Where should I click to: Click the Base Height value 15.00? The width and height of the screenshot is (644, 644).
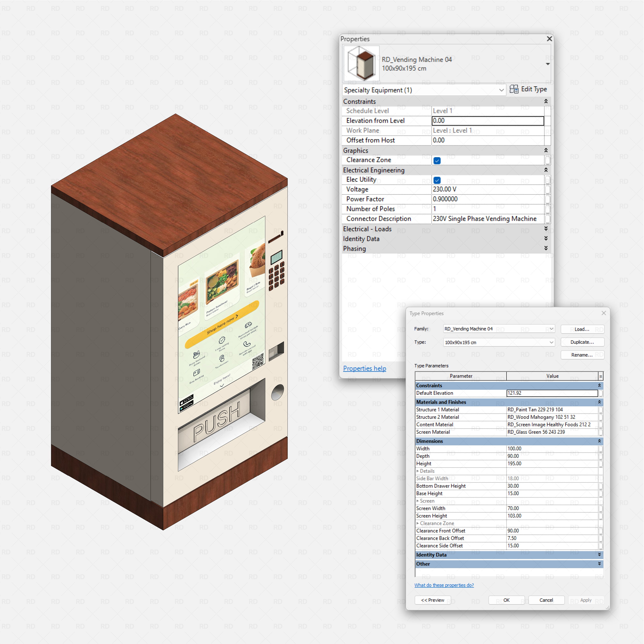[x=552, y=493]
